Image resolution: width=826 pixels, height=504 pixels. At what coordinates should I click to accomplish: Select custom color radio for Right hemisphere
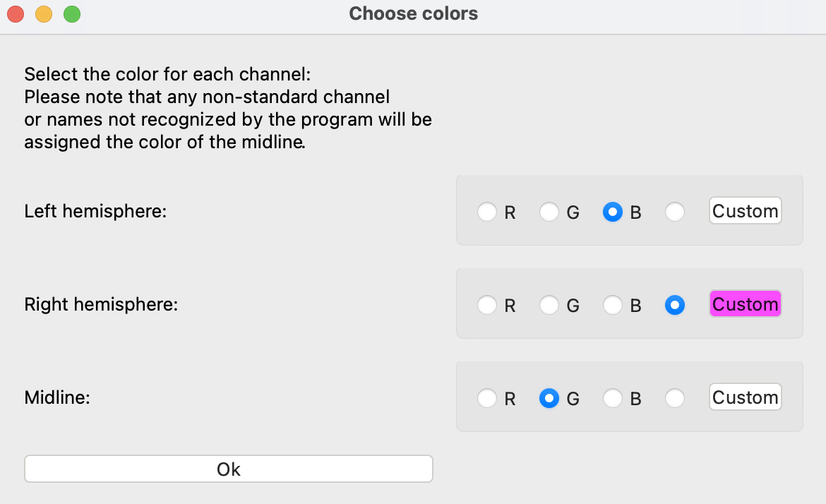pos(675,305)
